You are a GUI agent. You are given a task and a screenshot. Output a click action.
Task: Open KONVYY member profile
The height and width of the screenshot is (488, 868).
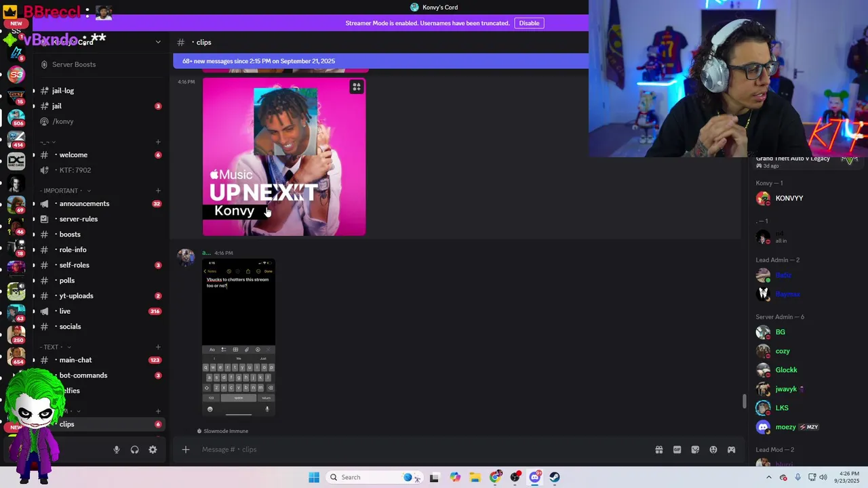tap(807, 199)
